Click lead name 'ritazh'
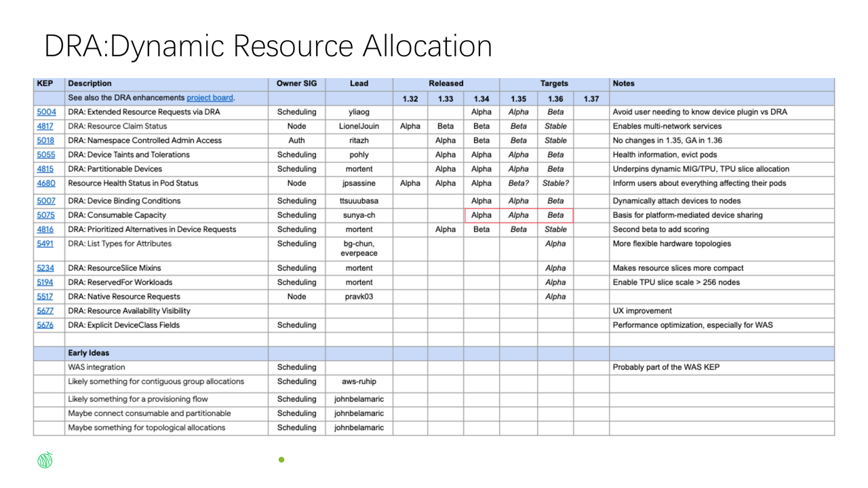This screenshot has height=488, width=868. tap(359, 140)
